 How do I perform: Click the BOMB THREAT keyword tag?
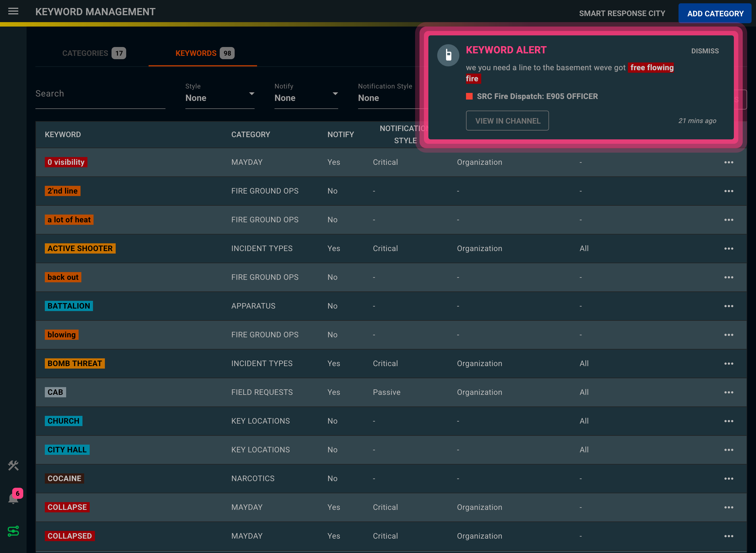pyautogui.click(x=75, y=364)
